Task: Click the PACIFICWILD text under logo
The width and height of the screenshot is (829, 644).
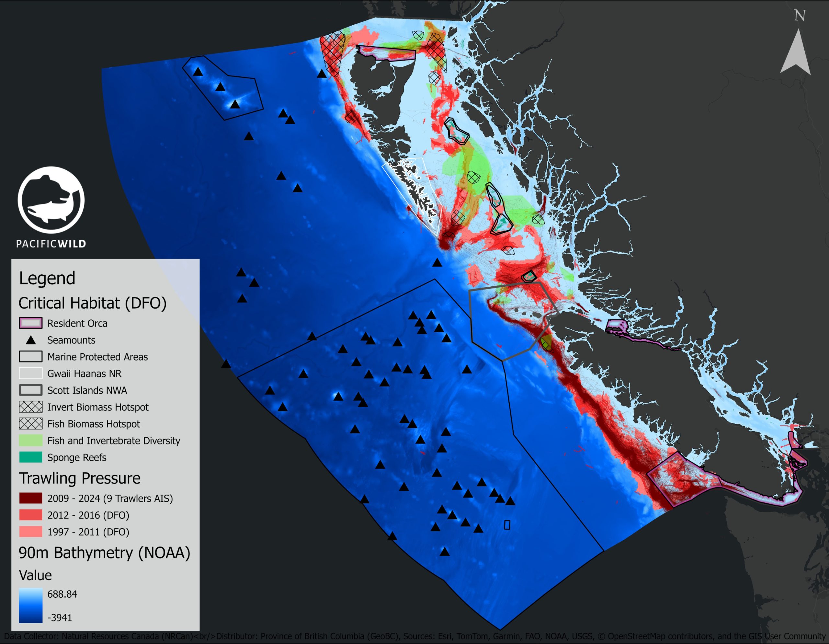Action: coord(51,244)
